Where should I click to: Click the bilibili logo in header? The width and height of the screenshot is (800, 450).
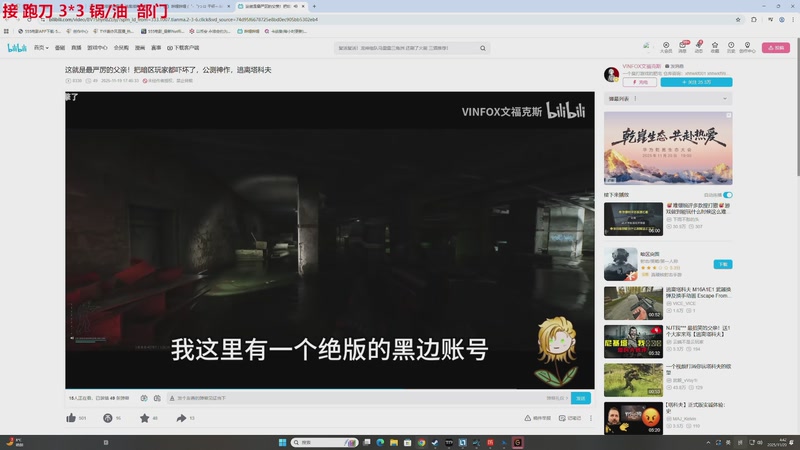[17, 48]
